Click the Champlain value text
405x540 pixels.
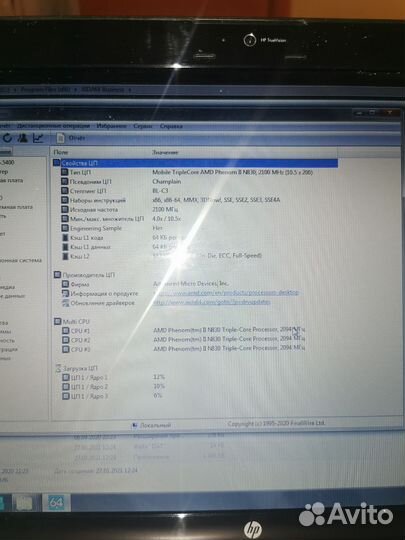click(x=167, y=181)
